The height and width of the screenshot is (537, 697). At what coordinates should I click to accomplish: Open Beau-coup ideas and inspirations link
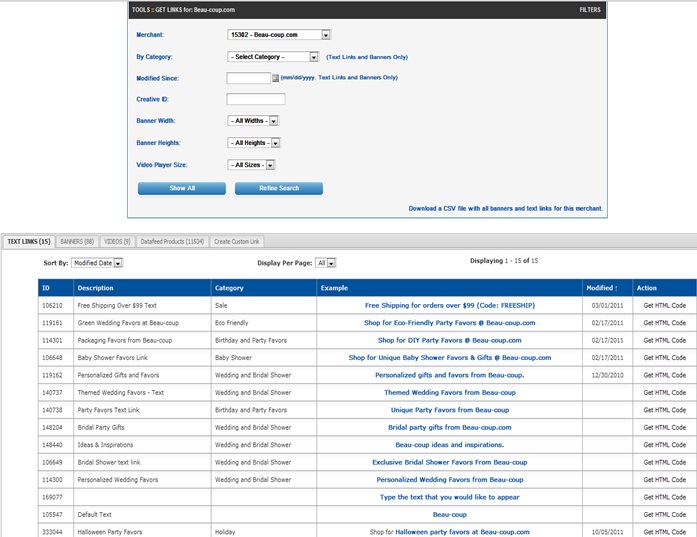coord(450,445)
